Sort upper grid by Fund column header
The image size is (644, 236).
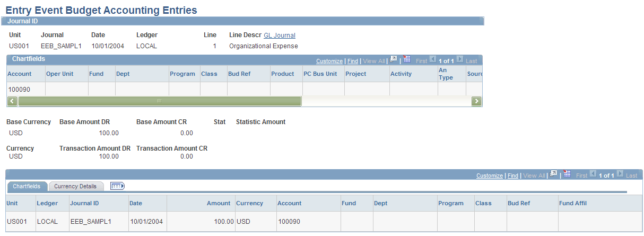click(97, 74)
